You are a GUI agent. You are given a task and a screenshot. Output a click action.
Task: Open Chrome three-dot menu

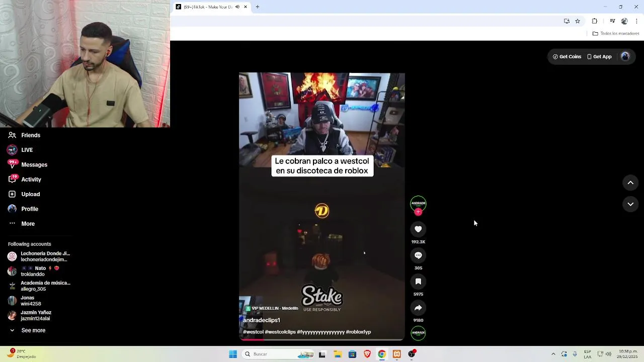(636, 21)
